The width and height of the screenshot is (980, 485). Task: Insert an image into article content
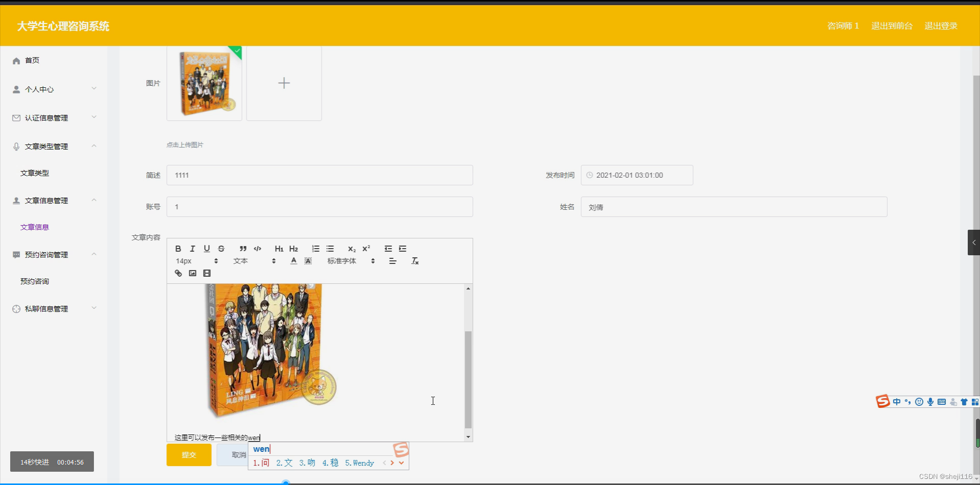(x=192, y=273)
